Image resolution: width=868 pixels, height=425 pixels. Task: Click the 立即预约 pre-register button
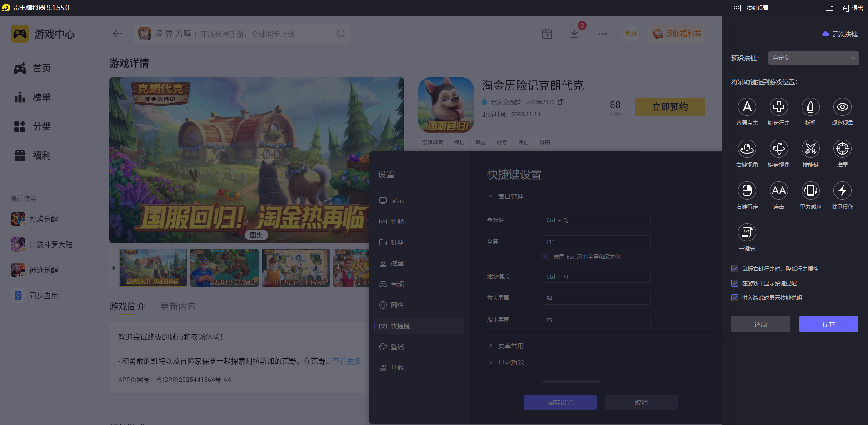pos(669,106)
